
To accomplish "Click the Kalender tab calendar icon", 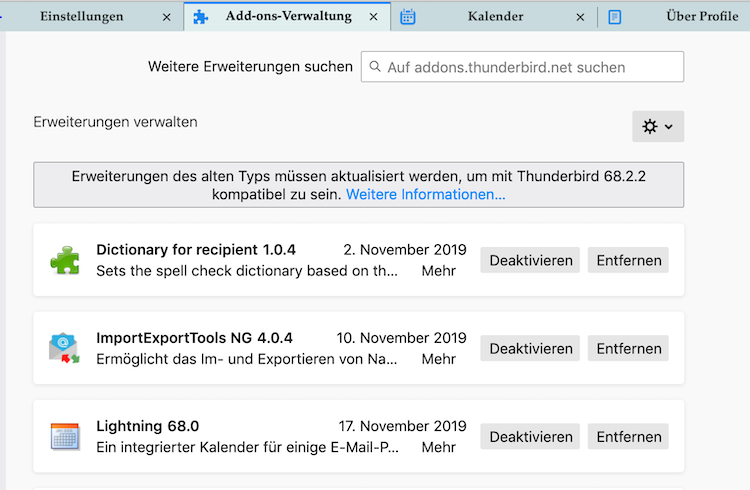I will [408, 16].
